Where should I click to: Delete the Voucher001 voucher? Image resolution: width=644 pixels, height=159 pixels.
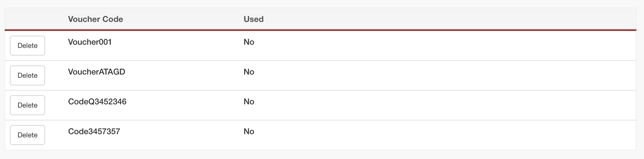27,46
